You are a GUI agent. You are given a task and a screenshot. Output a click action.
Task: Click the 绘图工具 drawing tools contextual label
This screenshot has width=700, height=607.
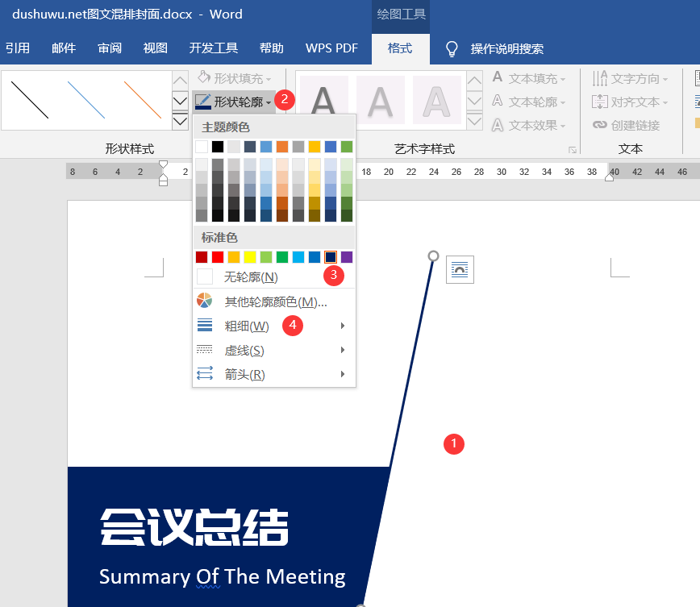point(401,15)
